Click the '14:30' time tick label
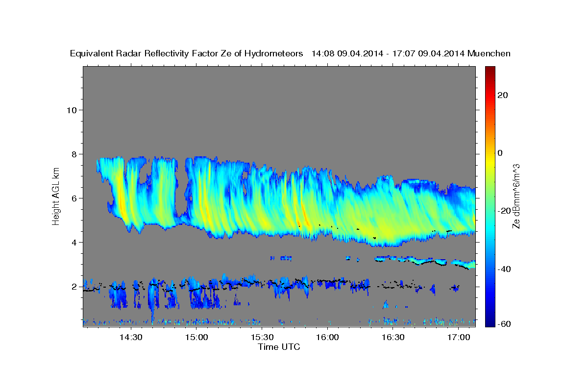 pos(131,338)
